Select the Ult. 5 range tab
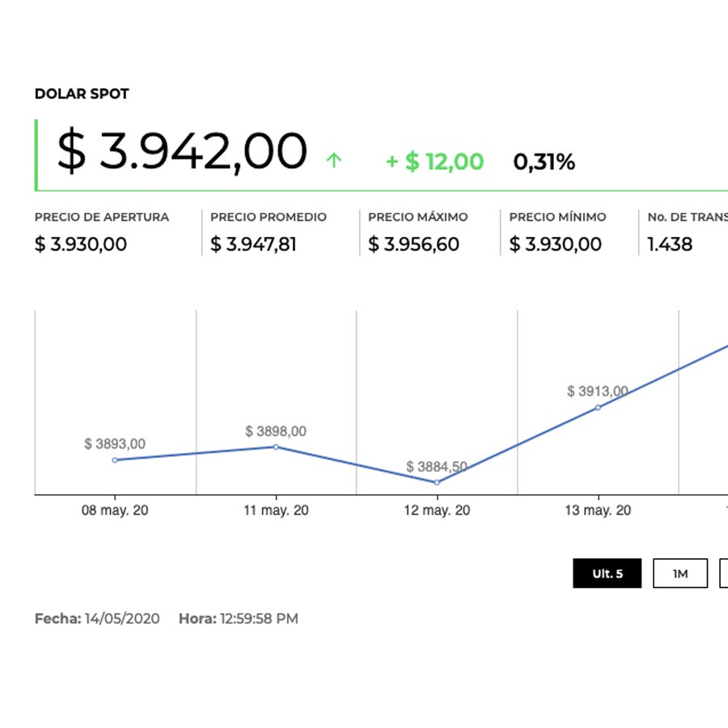This screenshot has height=728, width=728. tap(607, 574)
